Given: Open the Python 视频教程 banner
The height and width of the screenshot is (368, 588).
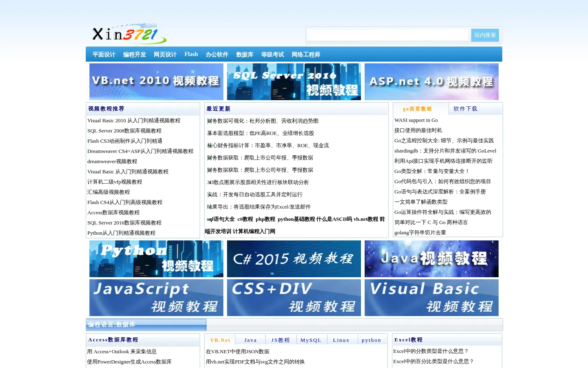Looking at the screenshot, I should pyautogui.click(x=156, y=259).
